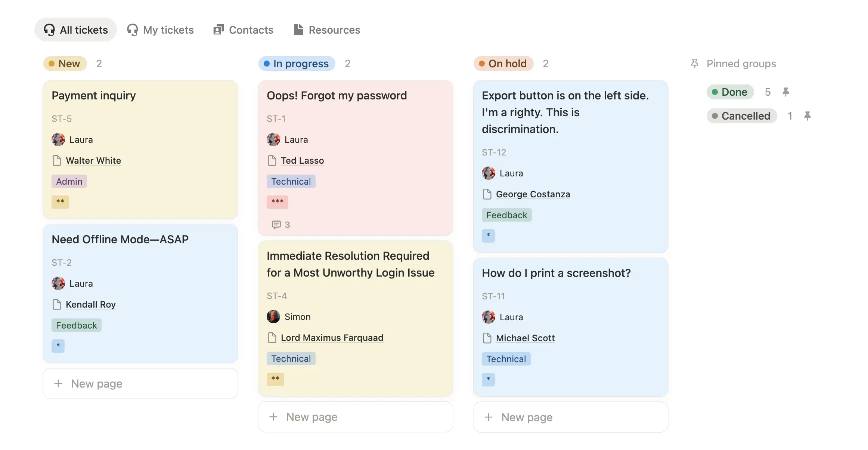Collapse the New status group
Image resolution: width=868 pixels, height=450 pixels.
[65, 64]
